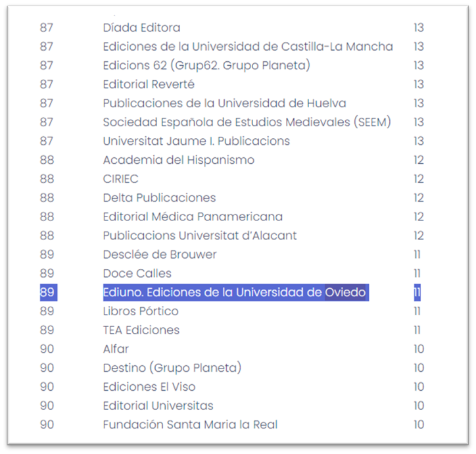Click Destino (Grupo Planeta) entry
476x454 pixels.
(x=172, y=368)
